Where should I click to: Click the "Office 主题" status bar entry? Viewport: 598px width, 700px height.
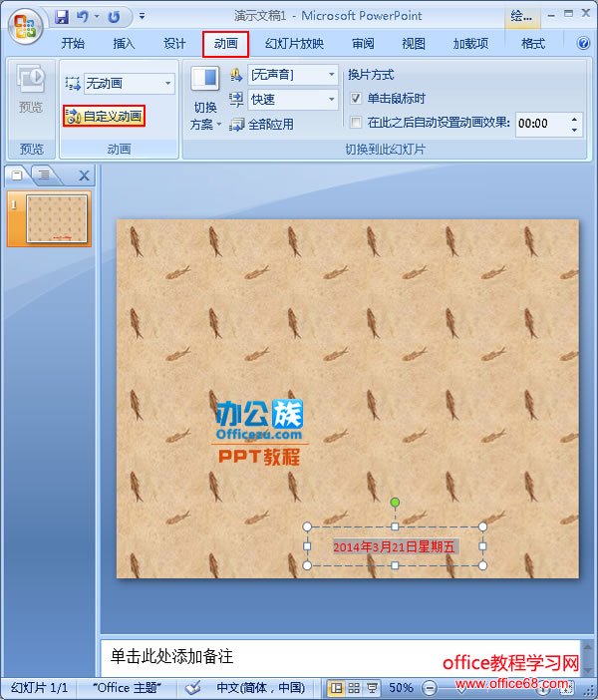(x=128, y=687)
